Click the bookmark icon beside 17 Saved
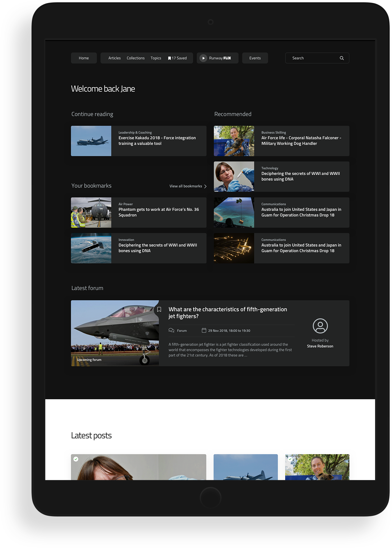The image size is (392, 548). pyautogui.click(x=169, y=58)
